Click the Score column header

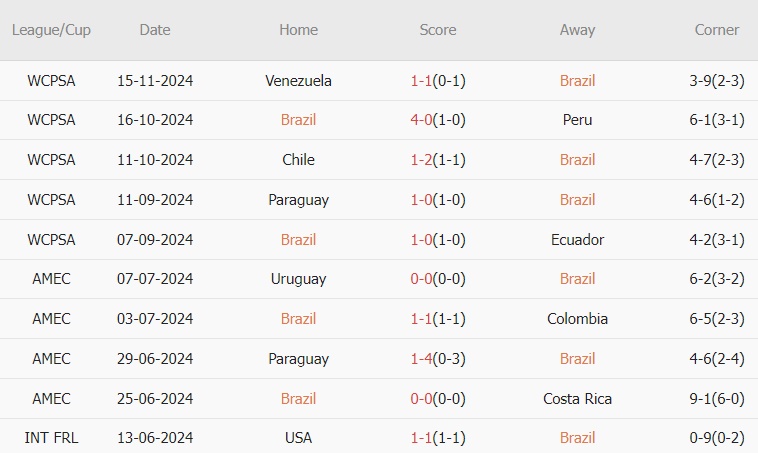click(438, 30)
